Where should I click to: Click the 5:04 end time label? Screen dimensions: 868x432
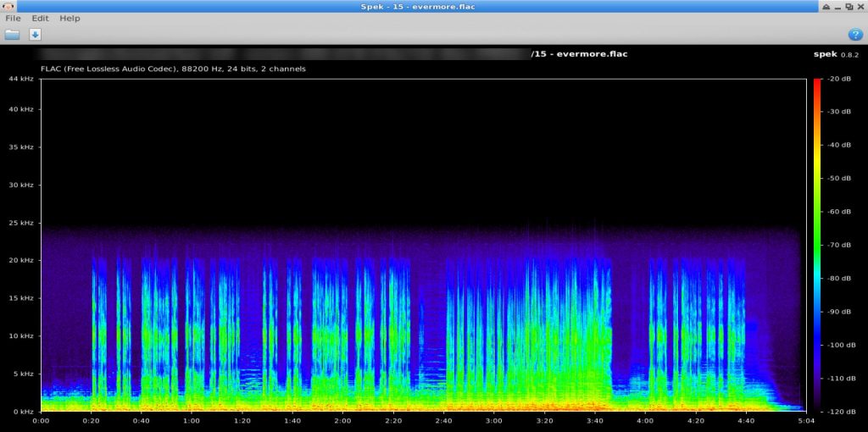click(x=806, y=420)
